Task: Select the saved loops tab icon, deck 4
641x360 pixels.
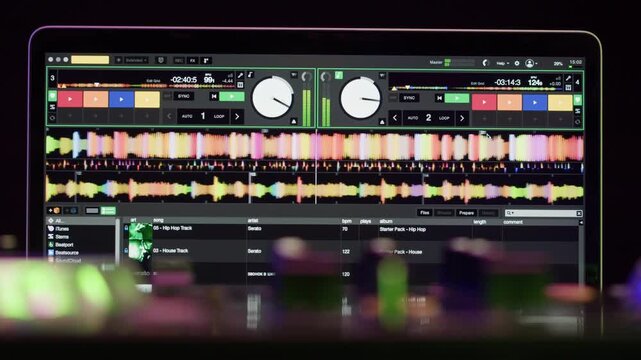Action: [578, 122]
